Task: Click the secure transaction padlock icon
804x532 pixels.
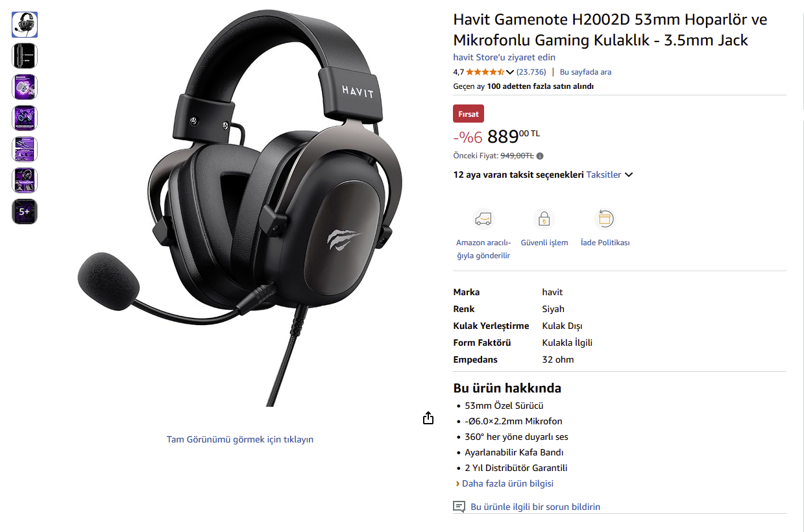Action: [544, 219]
